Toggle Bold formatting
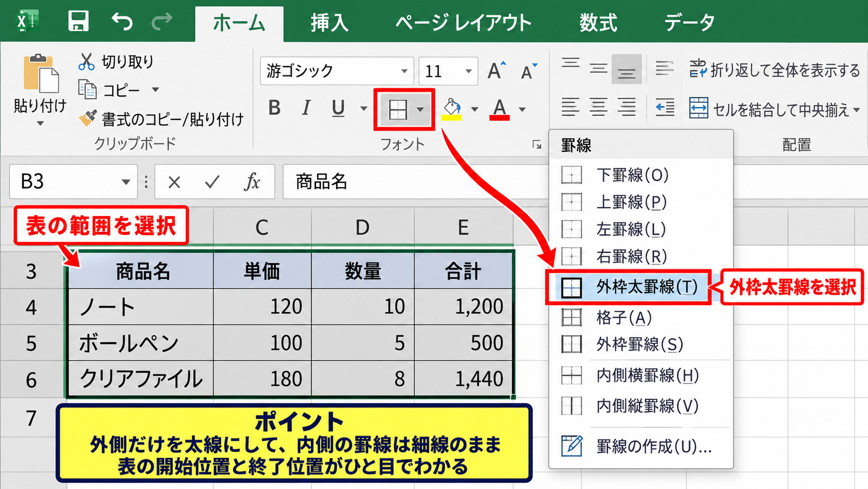Image resolution: width=868 pixels, height=489 pixels. (275, 108)
